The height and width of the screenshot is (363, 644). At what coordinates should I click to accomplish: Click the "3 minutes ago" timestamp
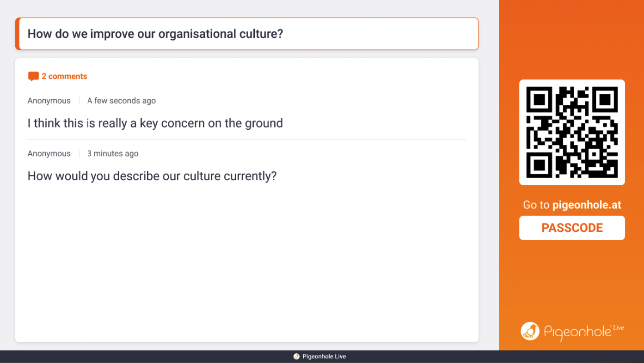[x=113, y=153]
